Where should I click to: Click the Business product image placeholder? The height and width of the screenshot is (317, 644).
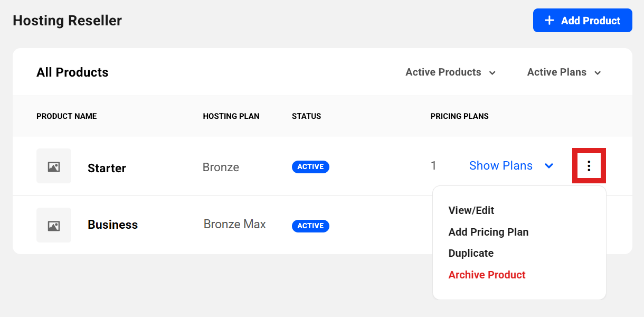point(54,225)
